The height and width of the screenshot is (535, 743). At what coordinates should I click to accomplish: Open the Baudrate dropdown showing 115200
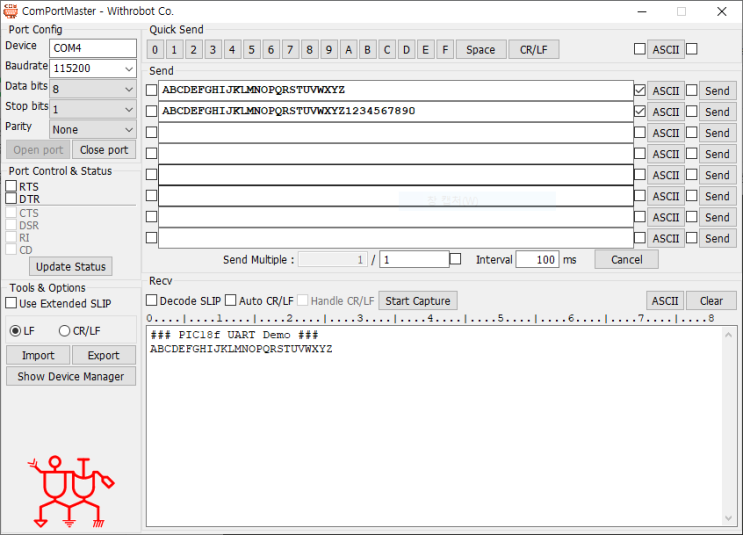click(x=93, y=68)
